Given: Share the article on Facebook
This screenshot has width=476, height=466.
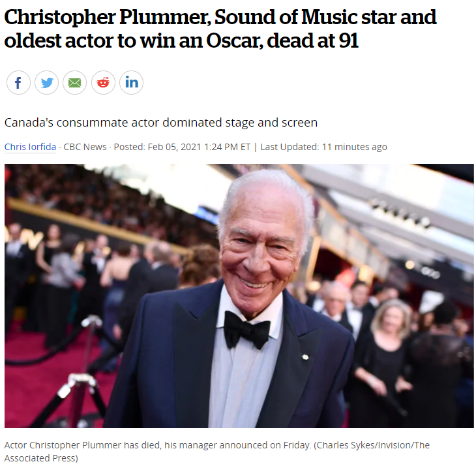Looking at the screenshot, I should [x=18, y=83].
